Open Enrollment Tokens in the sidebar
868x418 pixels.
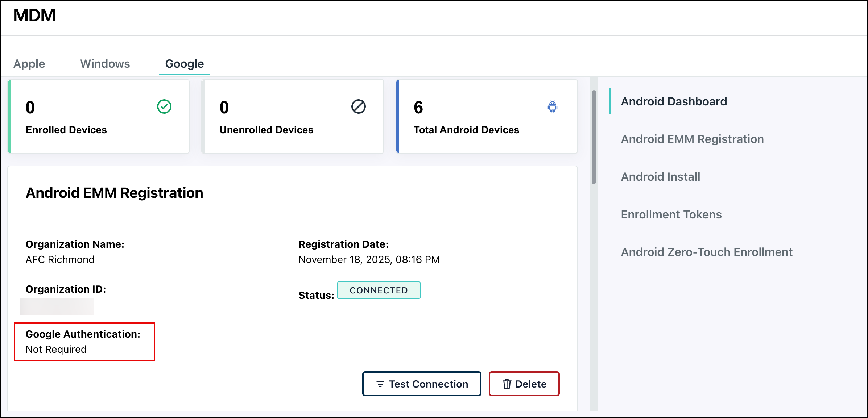(x=671, y=214)
